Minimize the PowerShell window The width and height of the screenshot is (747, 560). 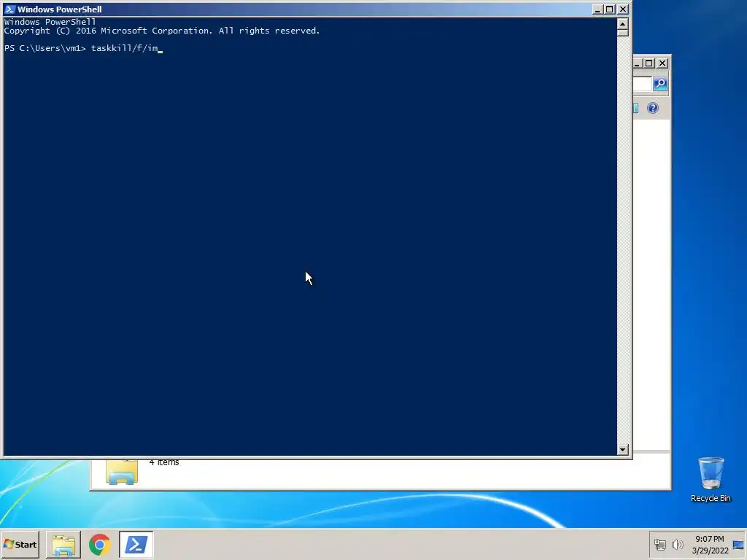597,9
